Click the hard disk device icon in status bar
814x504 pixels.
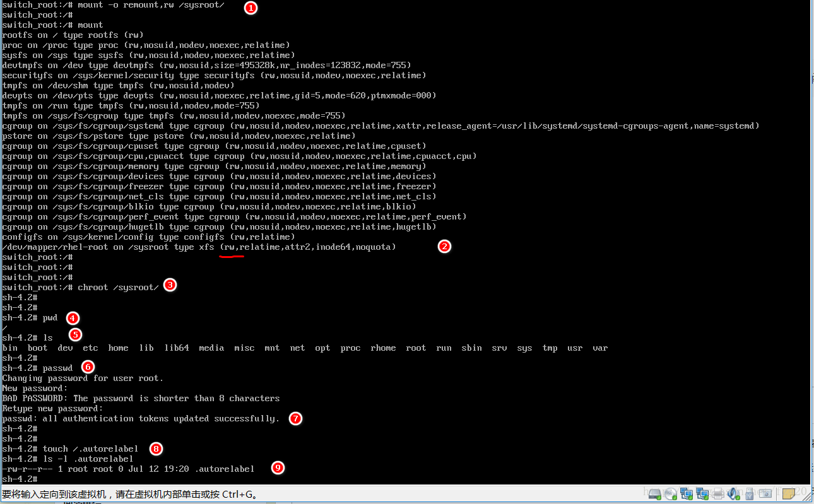[655, 494]
